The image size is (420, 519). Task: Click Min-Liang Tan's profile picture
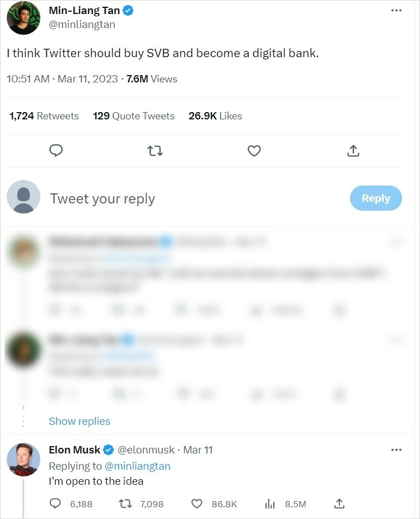[24, 18]
